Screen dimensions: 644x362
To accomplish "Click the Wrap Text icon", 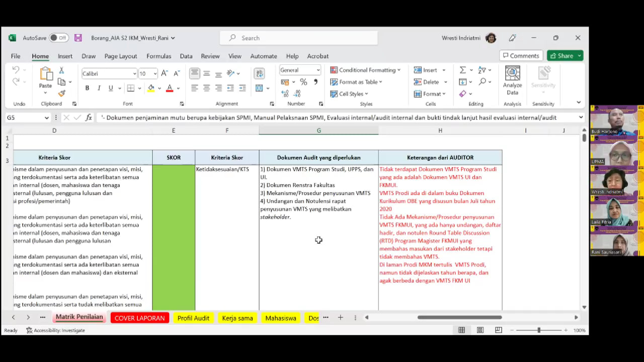I will 259,73.
